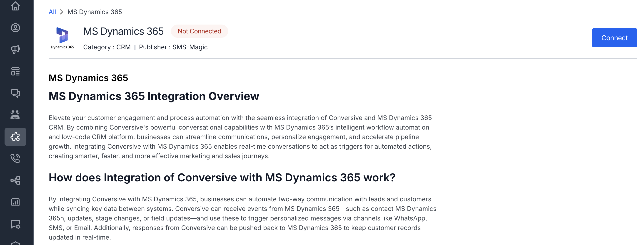Viewport: 644px width, 245px height.
Task: Open the Campaigns megaphone icon
Action: (x=15, y=50)
